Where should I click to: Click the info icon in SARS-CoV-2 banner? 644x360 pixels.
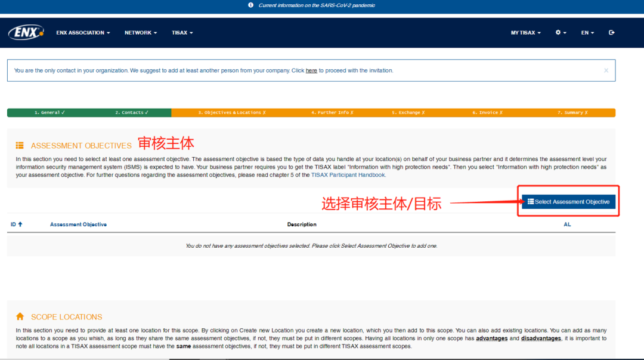[250, 5]
